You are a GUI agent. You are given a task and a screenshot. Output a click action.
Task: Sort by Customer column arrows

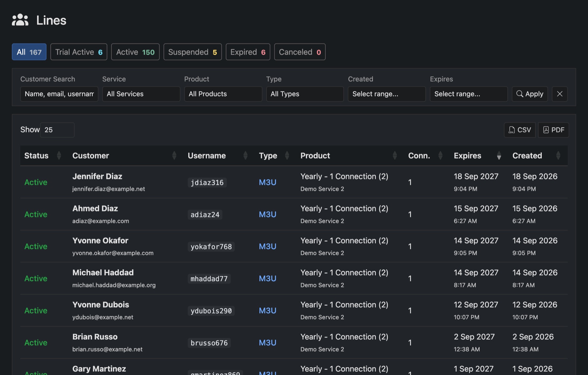(174, 155)
